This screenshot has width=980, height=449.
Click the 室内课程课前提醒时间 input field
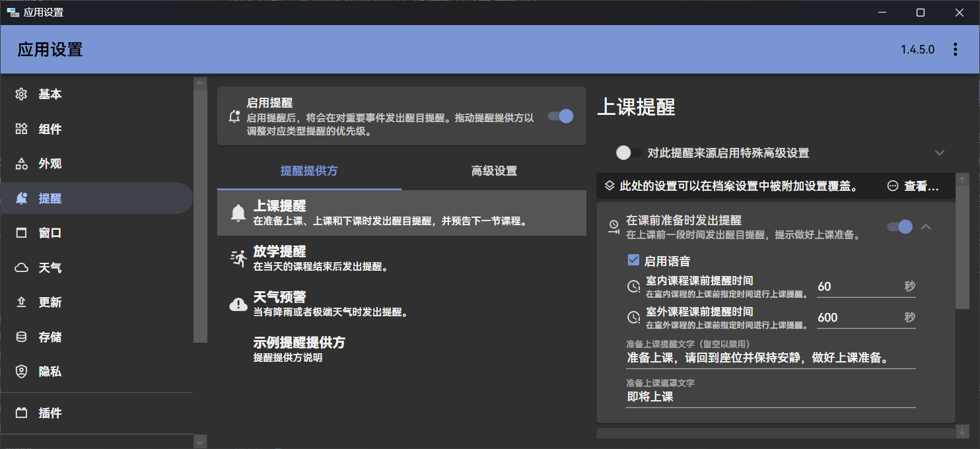[x=857, y=287]
